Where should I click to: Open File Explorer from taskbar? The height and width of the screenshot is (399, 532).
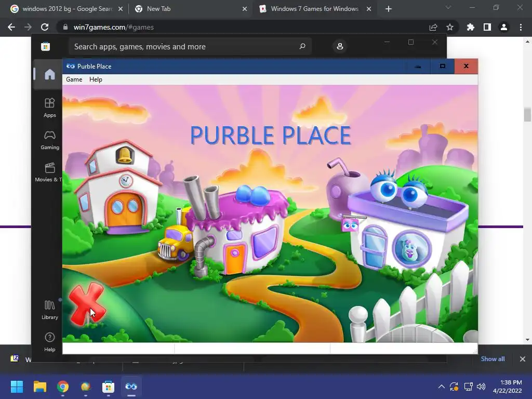pos(39,387)
